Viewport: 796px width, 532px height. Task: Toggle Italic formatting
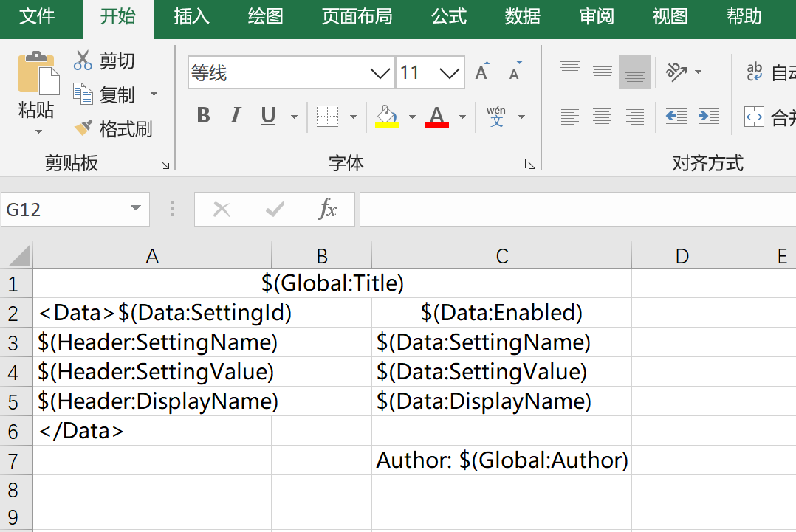click(236, 116)
